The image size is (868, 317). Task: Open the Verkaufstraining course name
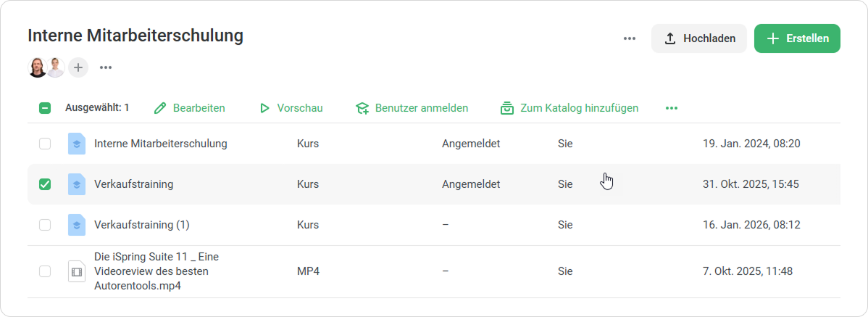coord(134,184)
